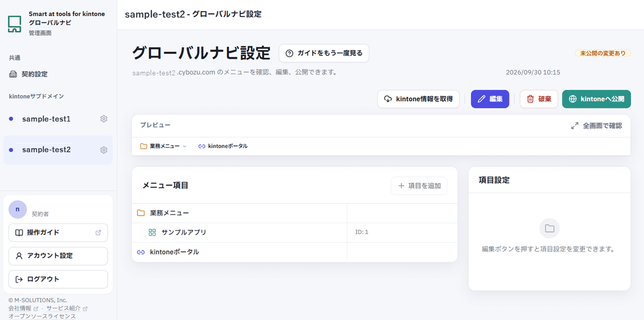
Task: Select sample-test1 subdomain
Action: 46,119
